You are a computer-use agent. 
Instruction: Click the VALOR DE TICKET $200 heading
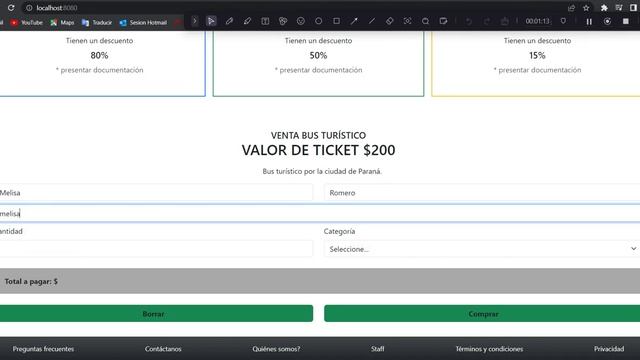(318, 150)
